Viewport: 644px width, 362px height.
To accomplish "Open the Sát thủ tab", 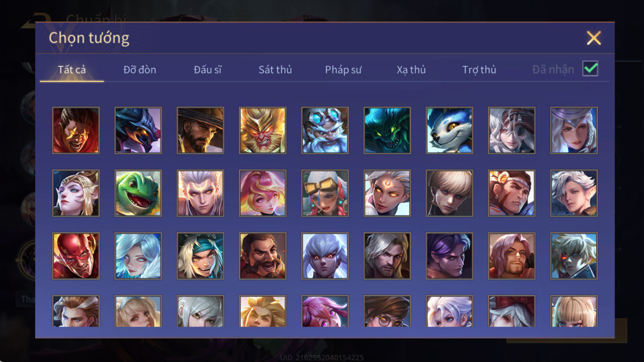I will click(x=275, y=70).
